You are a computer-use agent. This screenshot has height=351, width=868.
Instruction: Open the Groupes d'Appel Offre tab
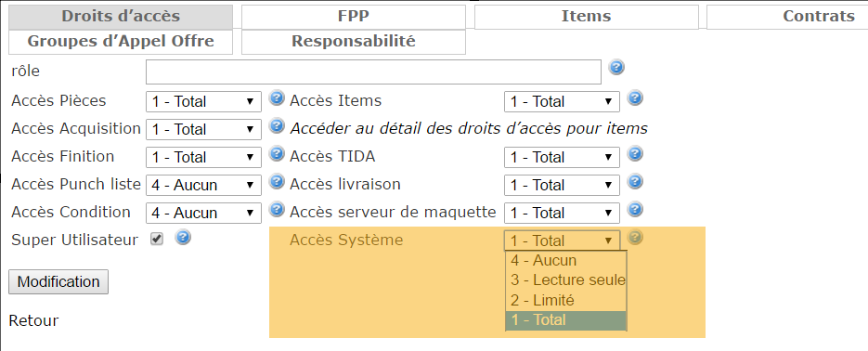coord(121,42)
